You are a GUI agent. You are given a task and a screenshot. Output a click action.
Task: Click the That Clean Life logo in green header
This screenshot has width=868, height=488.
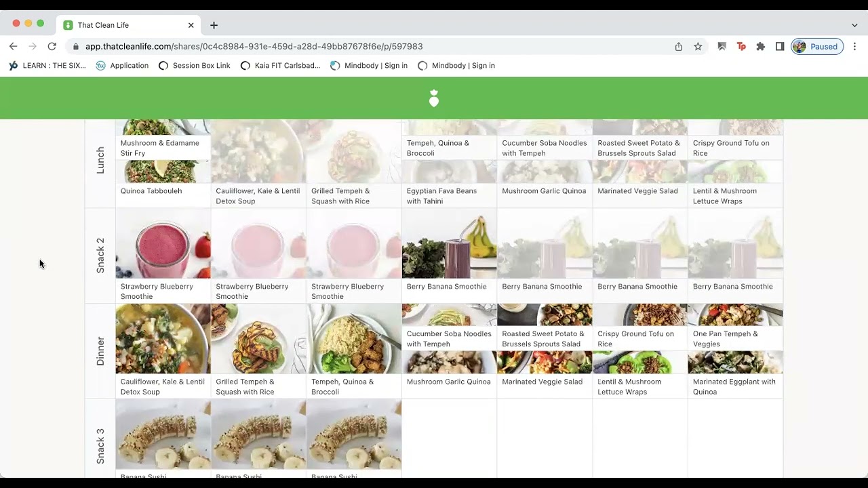pyautogui.click(x=434, y=98)
